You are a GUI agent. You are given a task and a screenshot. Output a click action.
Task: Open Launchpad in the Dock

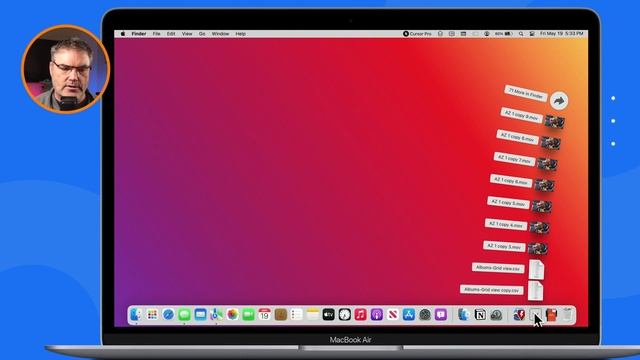coord(152,315)
